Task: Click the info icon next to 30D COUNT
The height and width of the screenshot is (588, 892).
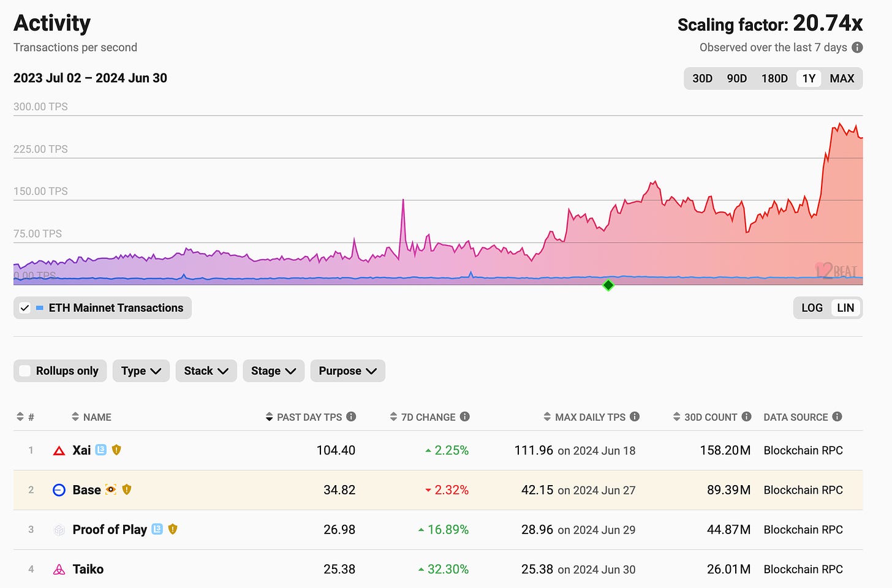Action: coord(746,417)
